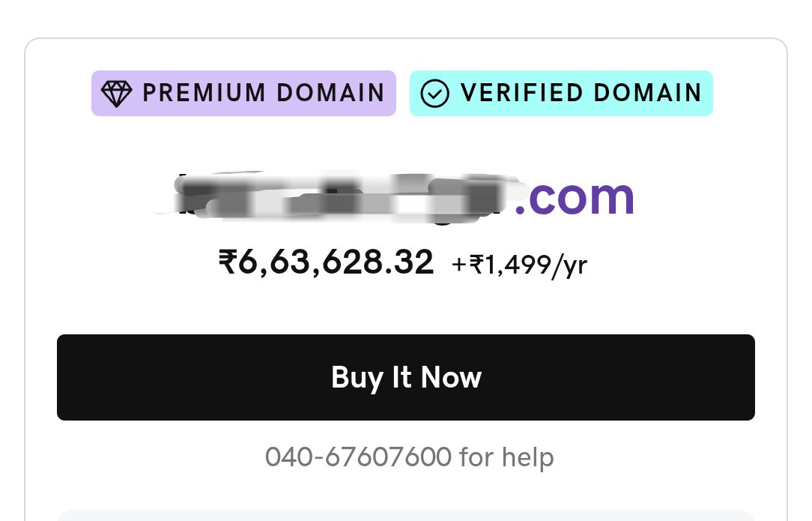
Task: Select the teal VERIFIED DOMAIN badge label
Action: (x=561, y=93)
